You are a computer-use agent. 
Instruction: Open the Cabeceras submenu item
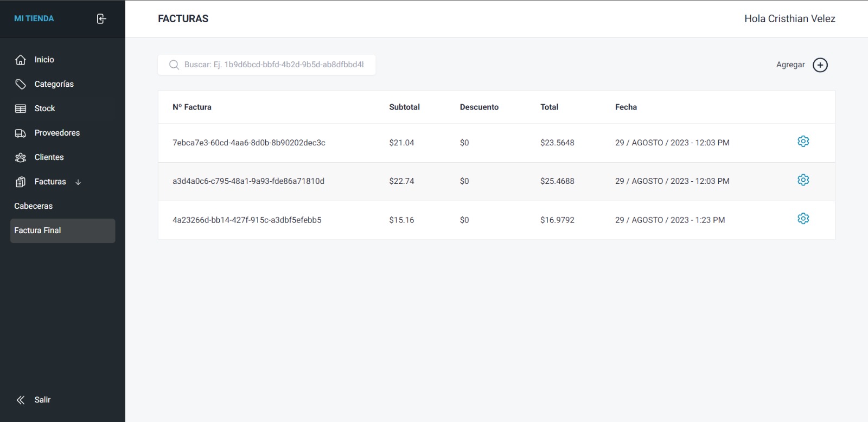click(x=34, y=206)
